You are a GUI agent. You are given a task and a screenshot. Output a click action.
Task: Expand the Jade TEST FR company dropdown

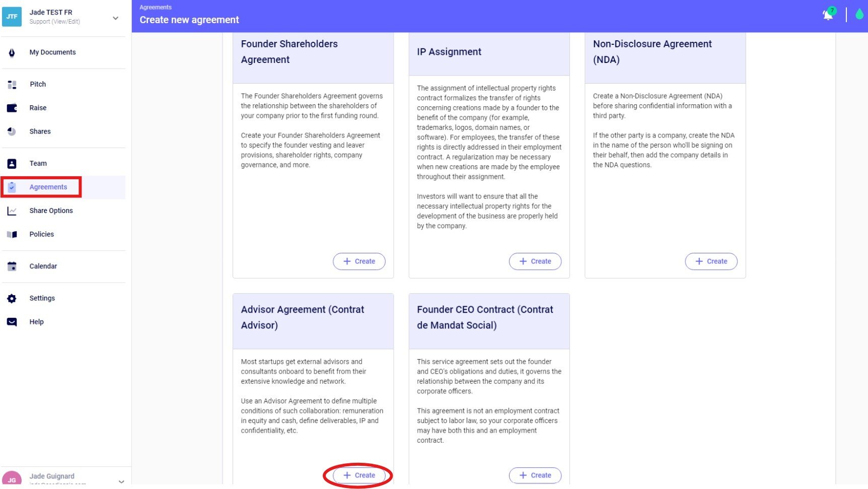(115, 18)
